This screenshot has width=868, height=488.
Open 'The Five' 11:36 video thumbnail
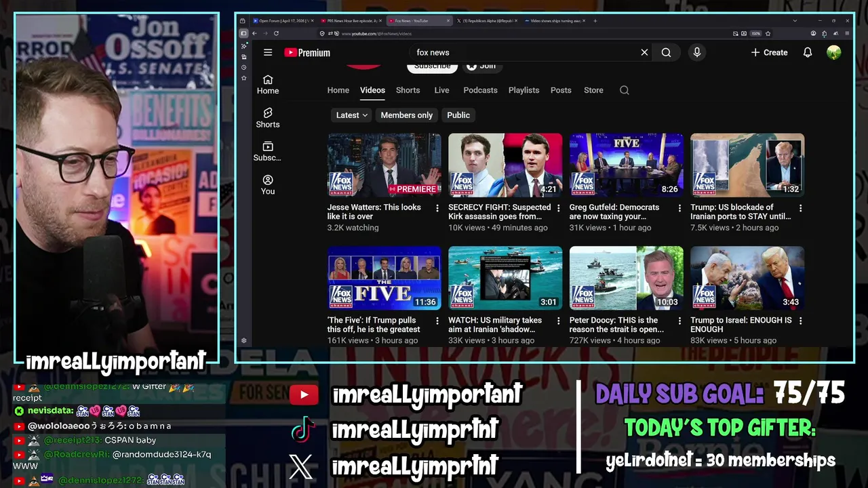point(384,278)
